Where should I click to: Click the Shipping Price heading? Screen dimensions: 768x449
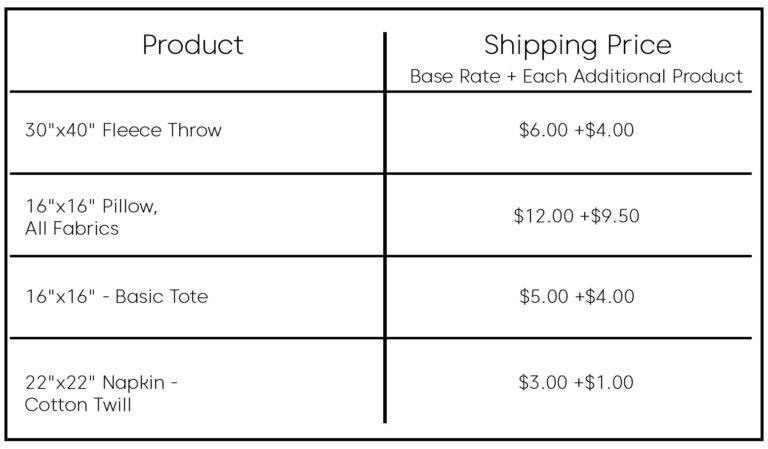point(577,45)
